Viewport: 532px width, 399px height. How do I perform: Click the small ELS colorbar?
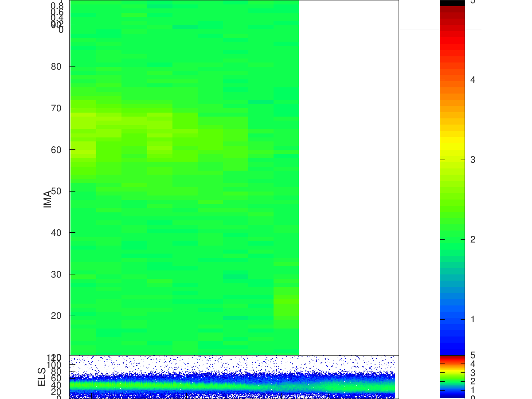[452, 377]
